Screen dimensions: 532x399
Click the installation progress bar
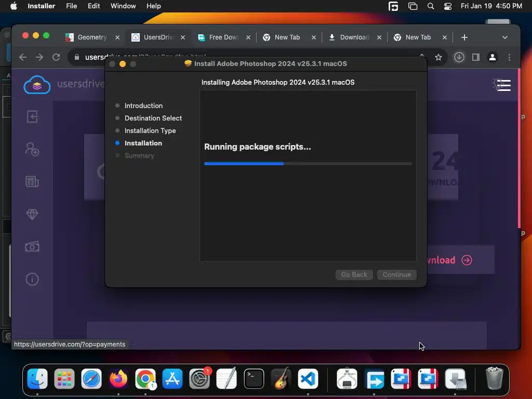308,164
